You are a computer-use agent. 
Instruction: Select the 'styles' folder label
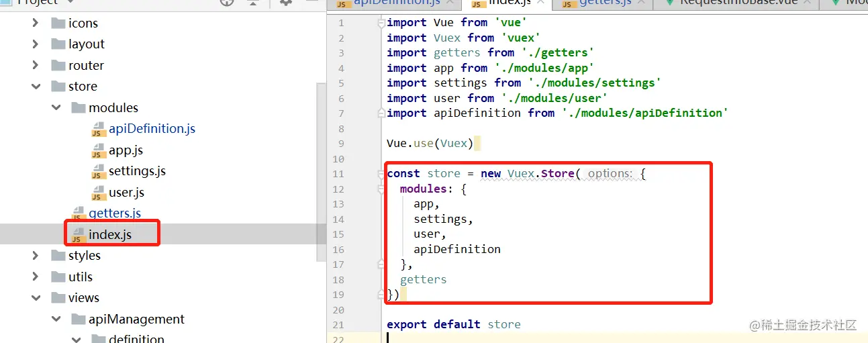(85, 256)
